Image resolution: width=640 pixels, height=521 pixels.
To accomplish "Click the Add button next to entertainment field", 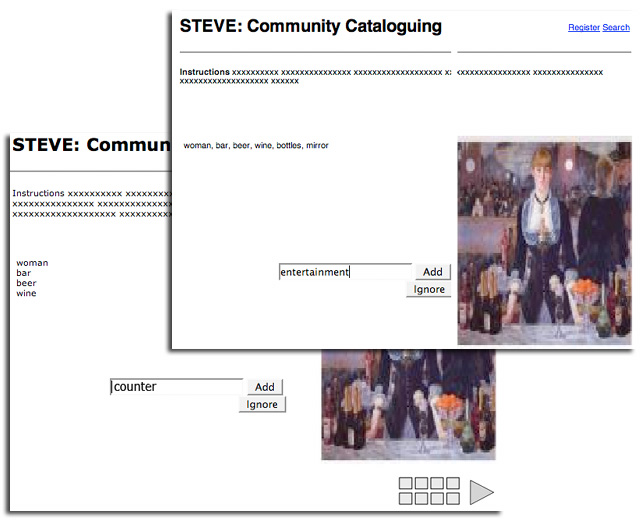I will pos(433,272).
